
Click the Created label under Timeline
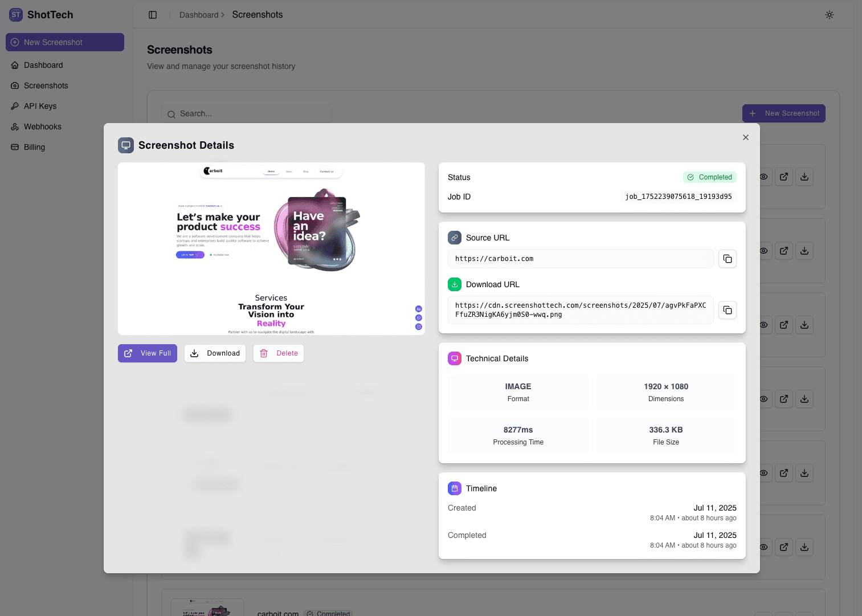[462, 508]
